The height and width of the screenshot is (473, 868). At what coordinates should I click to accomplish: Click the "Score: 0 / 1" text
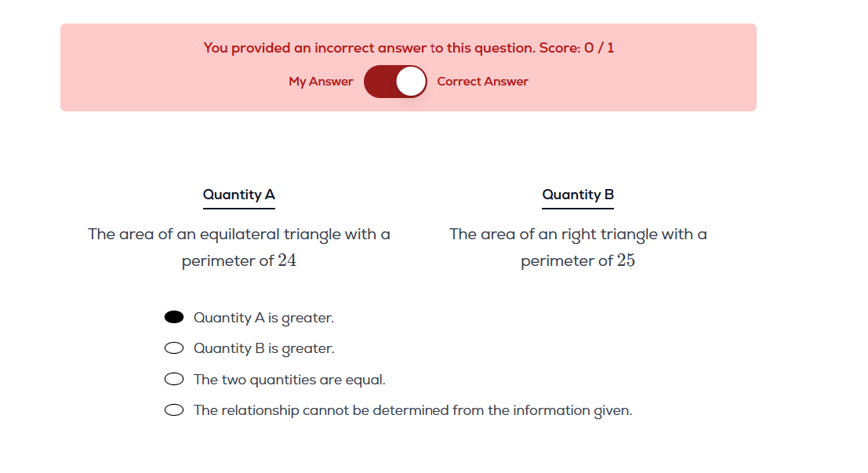pyautogui.click(x=577, y=48)
